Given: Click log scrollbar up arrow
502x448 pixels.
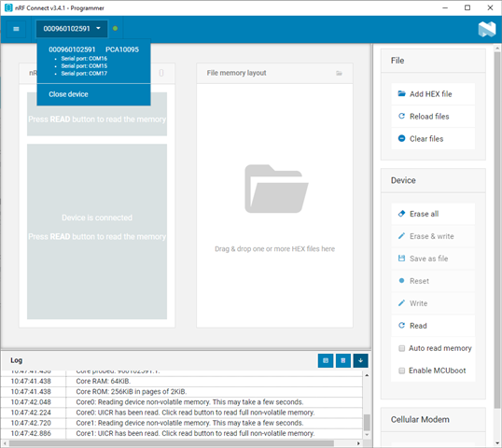Looking at the screenshot, I should tap(367, 375).
